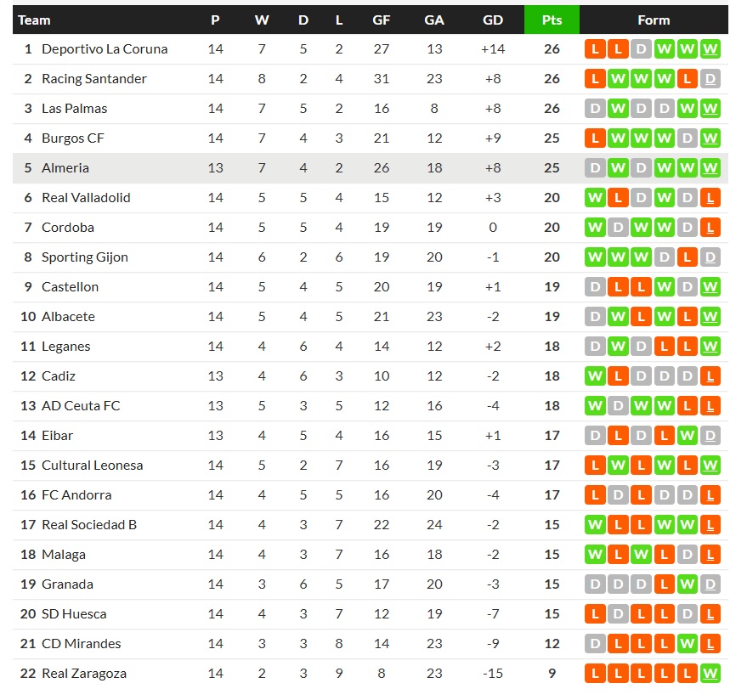Click the L form badge for Sporting Gijon
Viewport: 730px width, 700px height.
[x=688, y=257]
